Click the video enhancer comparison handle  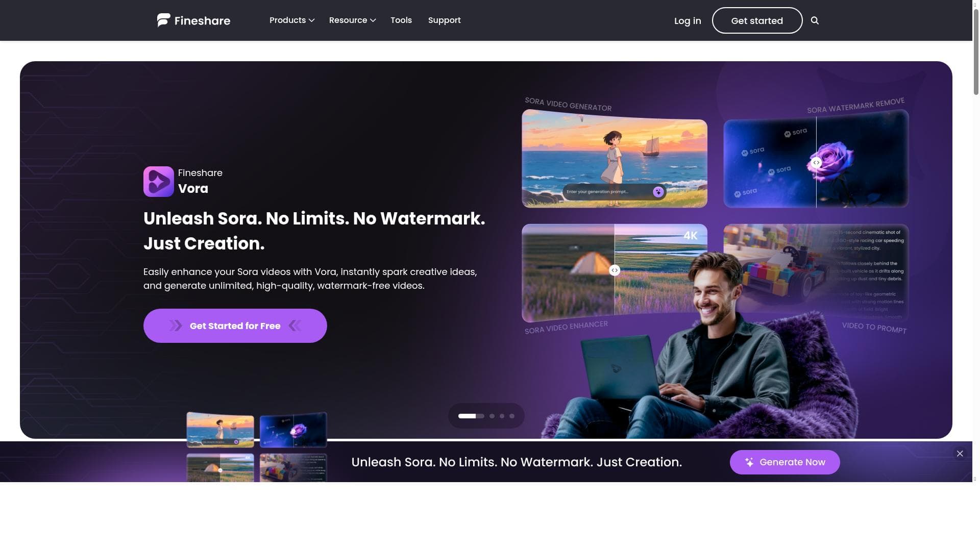point(615,270)
